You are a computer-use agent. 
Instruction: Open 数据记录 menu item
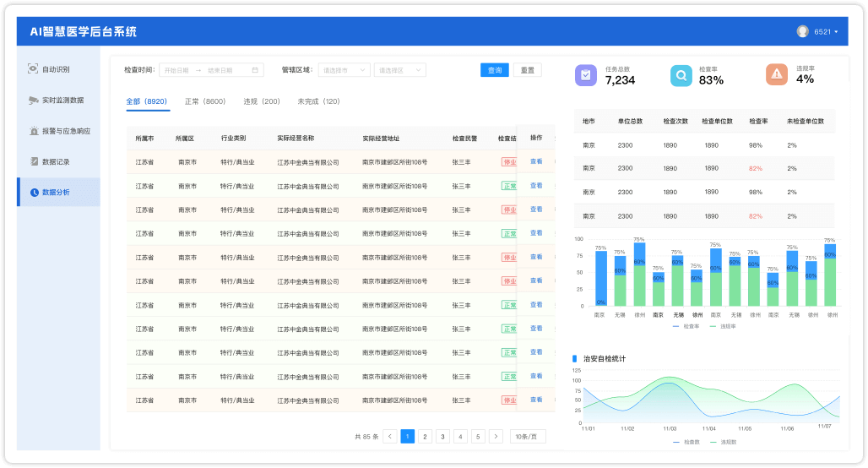click(58, 161)
